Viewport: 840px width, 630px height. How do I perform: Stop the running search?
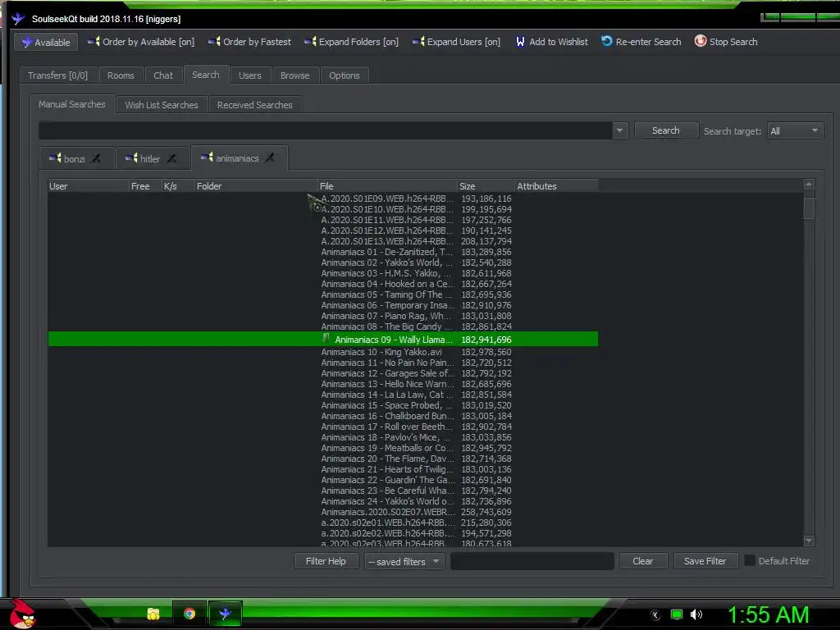tap(726, 42)
